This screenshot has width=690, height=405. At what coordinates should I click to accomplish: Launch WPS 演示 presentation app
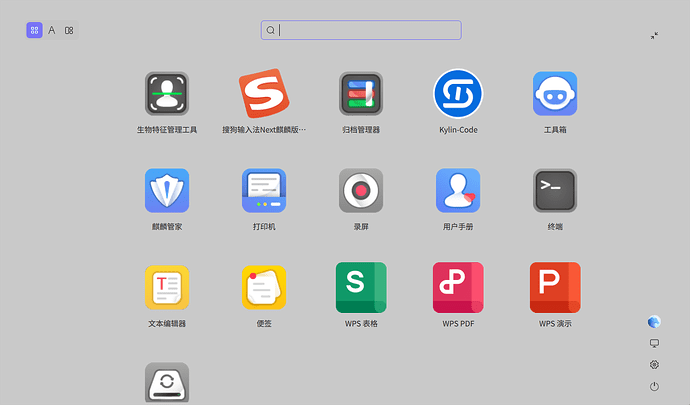(555, 288)
